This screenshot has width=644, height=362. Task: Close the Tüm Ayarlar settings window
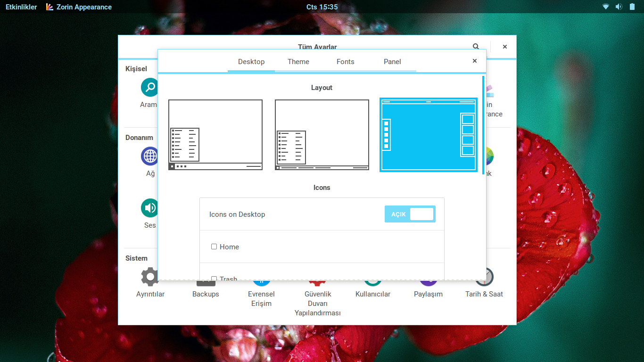point(505,47)
